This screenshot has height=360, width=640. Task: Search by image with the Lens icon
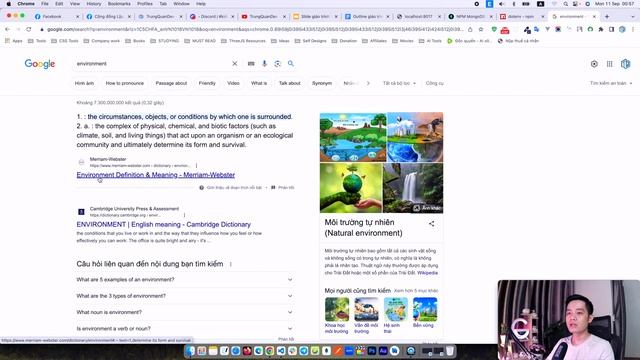[278, 64]
